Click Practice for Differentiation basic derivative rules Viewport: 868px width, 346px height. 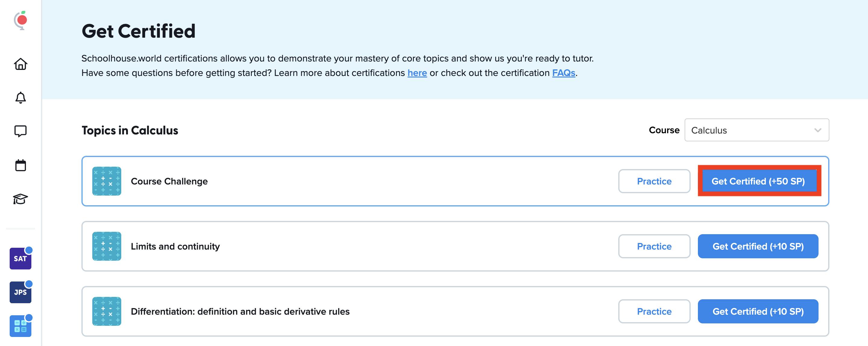[x=654, y=311]
